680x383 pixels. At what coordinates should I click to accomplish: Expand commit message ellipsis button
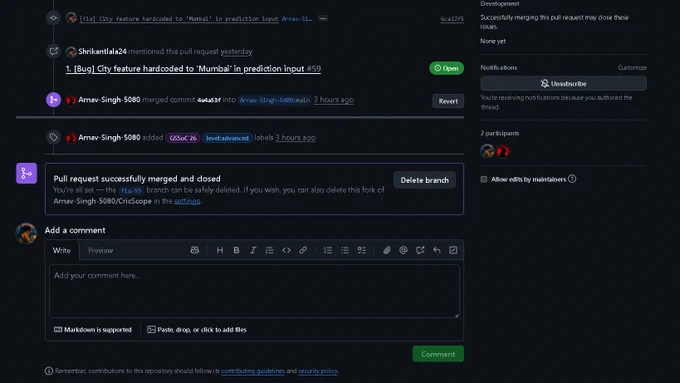tap(323, 19)
